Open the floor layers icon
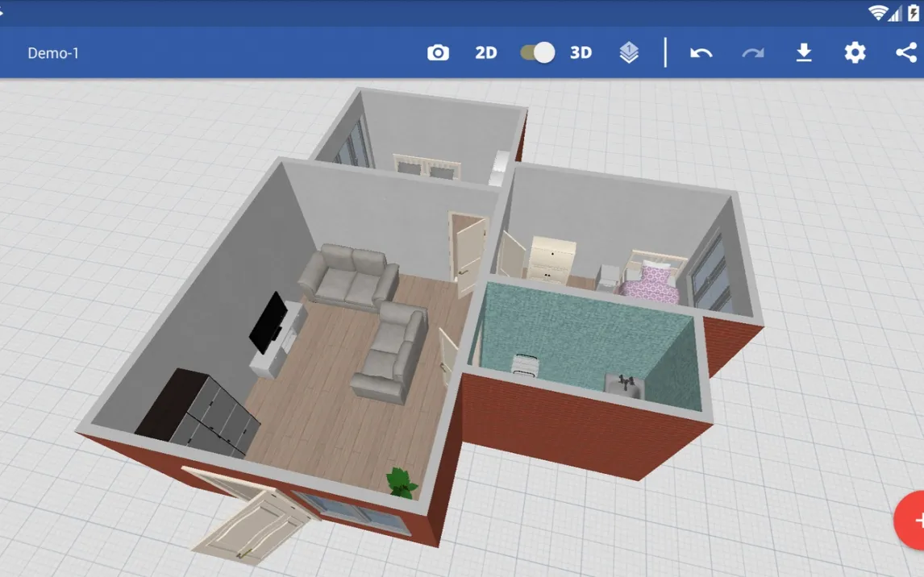The image size is (924, 577). click(x=629, y=53)
